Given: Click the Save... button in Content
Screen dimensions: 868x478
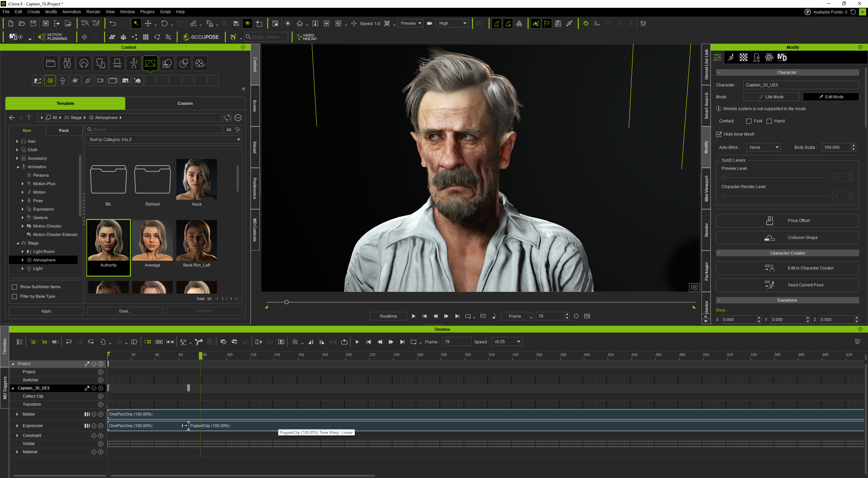Looking at the screenshot, I should 125,311.
